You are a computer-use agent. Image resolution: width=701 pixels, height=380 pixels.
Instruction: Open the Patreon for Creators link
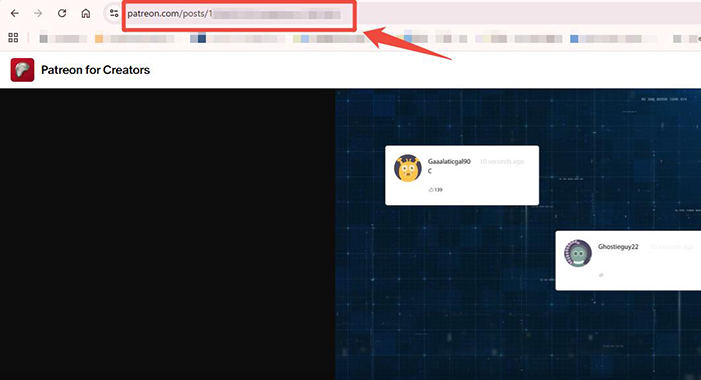95,70
